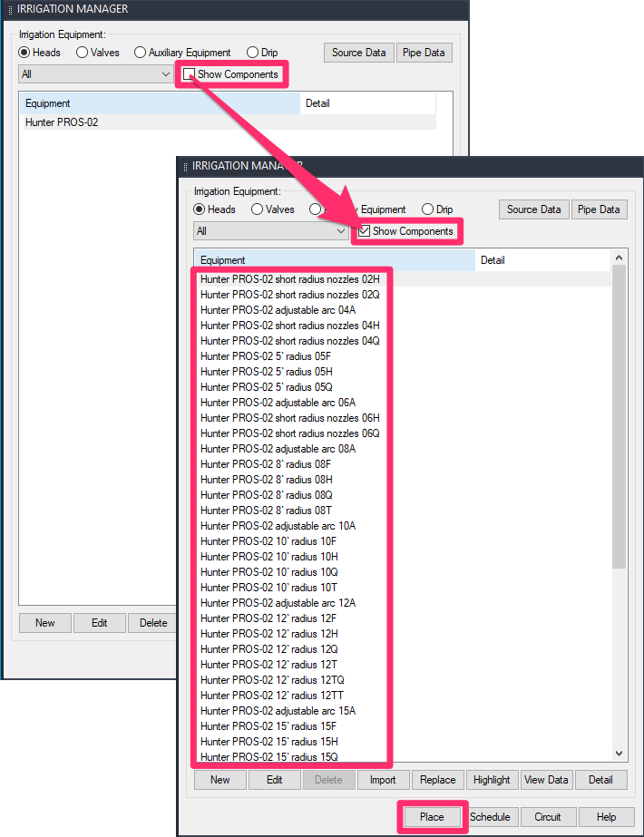Open the All dropdown in back window

click(x=95, y=74)
